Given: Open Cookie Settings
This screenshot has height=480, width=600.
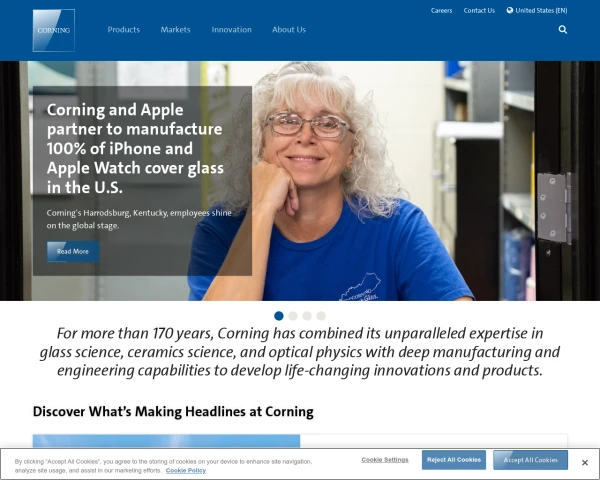Looking at the screenshot, I should [x=385, y=460].
